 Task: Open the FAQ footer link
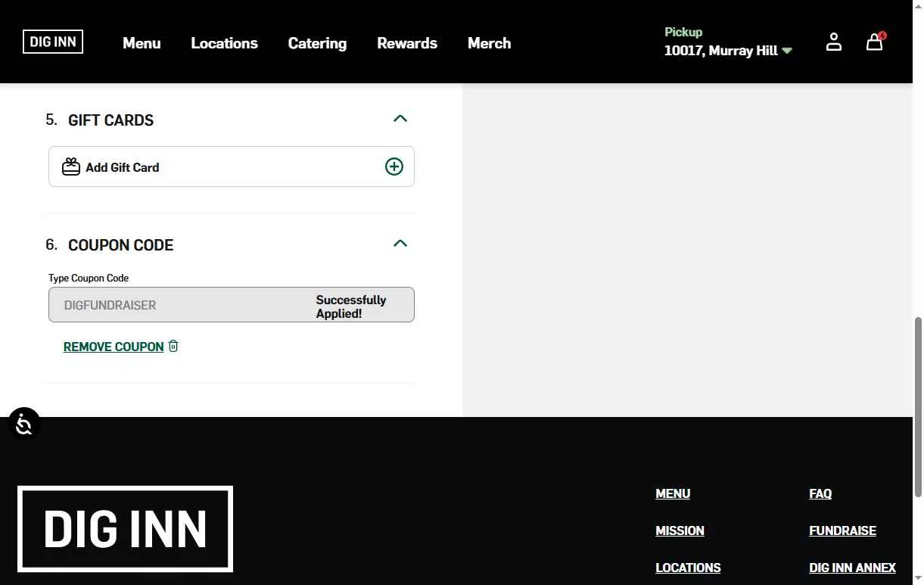[x=820, y=493]
